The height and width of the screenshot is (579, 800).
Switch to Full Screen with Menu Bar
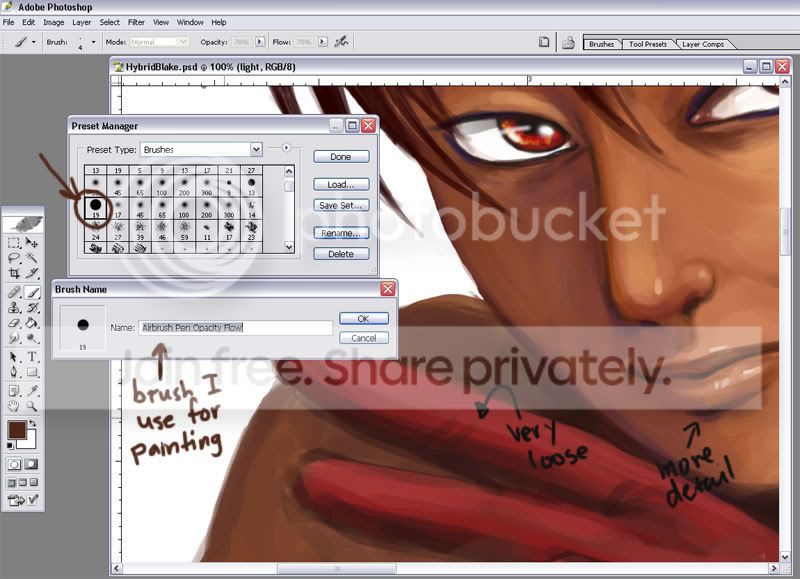(22, 482)
